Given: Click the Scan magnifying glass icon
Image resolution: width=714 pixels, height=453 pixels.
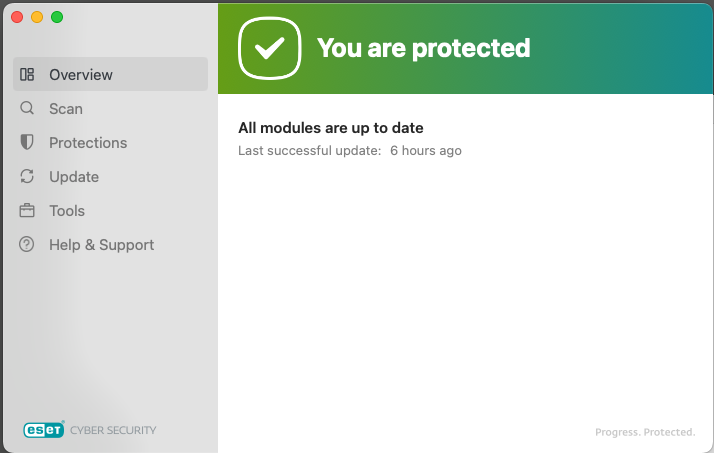Looking at the screenshot, I should click(27, 108).
